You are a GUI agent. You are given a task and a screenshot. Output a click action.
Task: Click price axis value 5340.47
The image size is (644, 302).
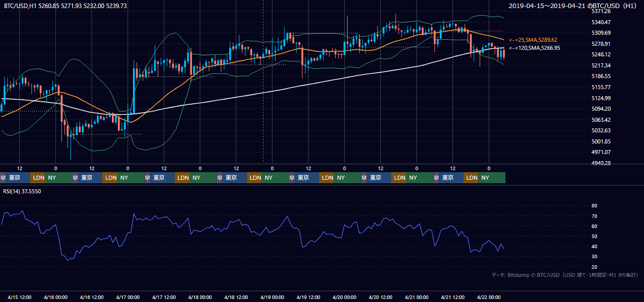point(601,22)
